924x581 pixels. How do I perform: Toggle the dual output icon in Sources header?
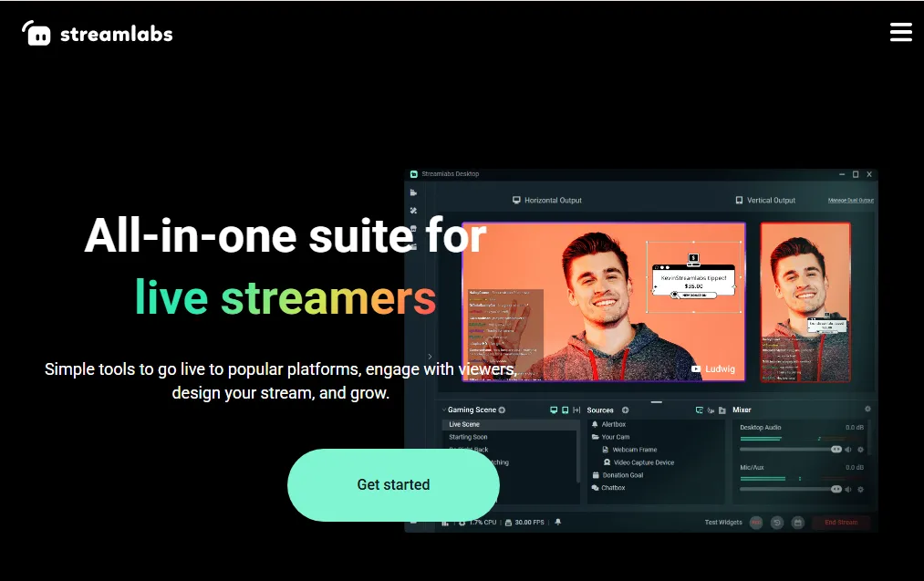pyautogui.click(x=699, y=410)
